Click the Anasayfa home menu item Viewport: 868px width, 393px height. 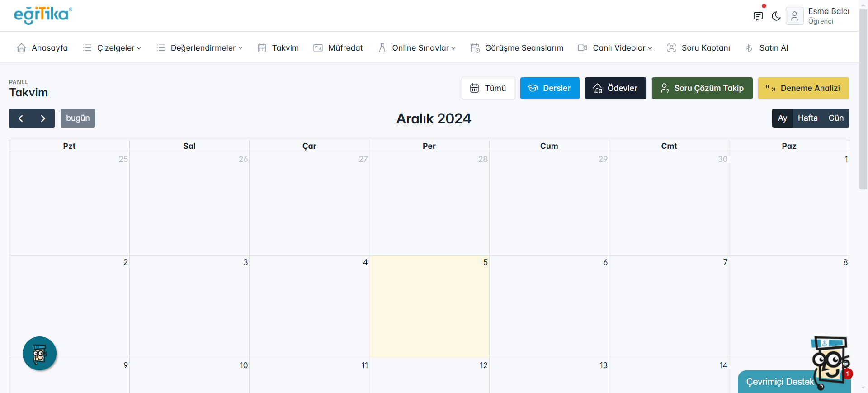(x=42, y=48)
